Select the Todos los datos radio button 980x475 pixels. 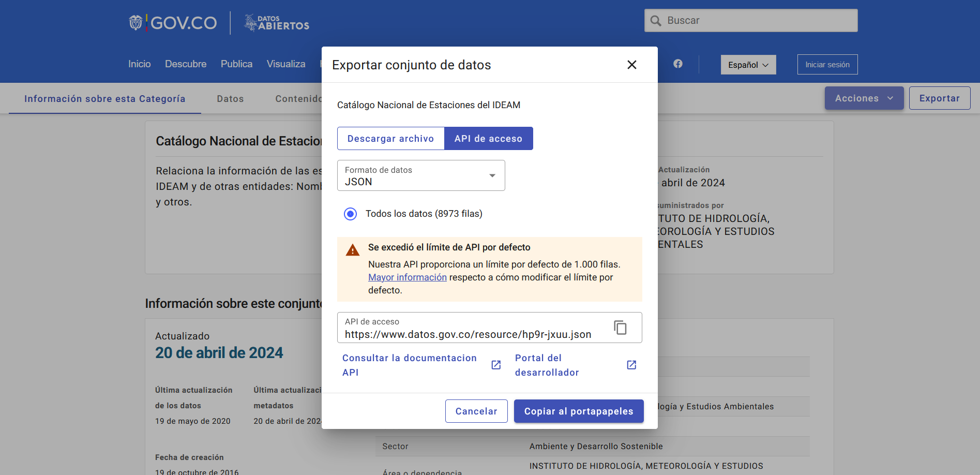tap(351, 214)
